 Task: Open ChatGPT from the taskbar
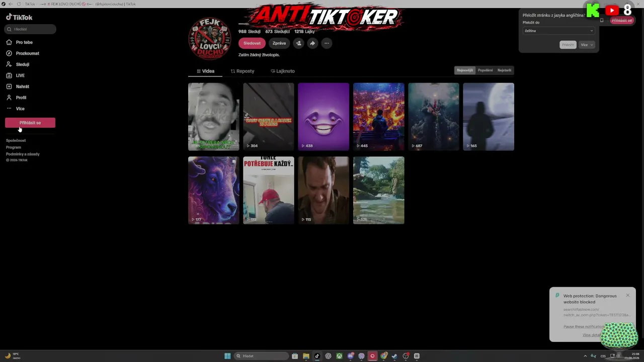tap(328, 356)
